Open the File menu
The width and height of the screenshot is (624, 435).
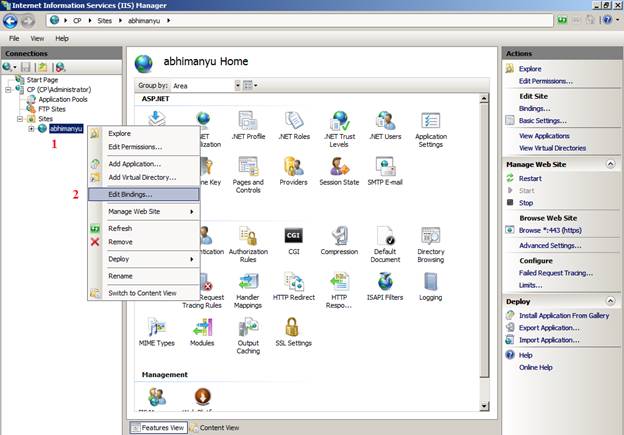click(x=14, y=39)
